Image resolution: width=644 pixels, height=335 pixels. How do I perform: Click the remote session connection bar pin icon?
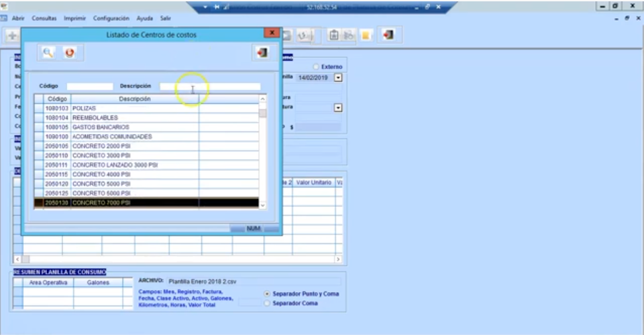click(217, 7)
